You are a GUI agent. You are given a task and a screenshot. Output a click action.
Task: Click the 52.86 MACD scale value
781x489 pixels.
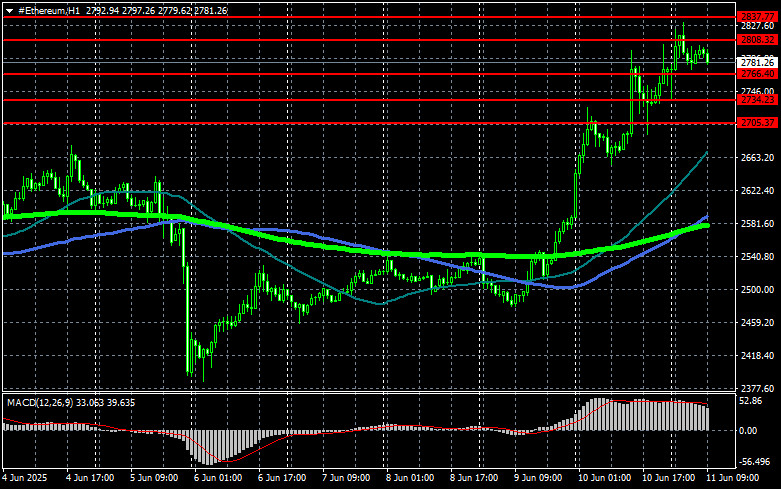pyautogui.click(x=751, y=401)
